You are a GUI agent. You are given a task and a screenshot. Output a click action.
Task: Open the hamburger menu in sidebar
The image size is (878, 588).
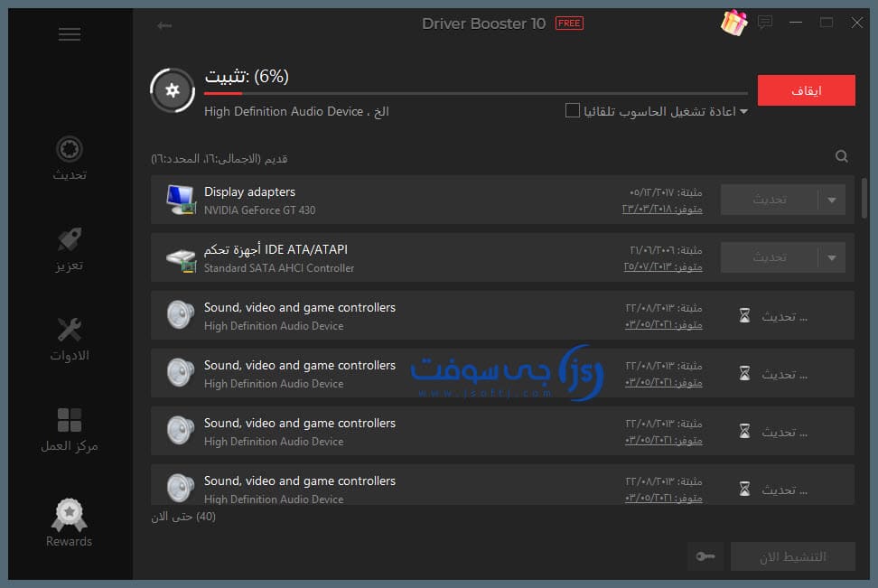pos(70,34)
